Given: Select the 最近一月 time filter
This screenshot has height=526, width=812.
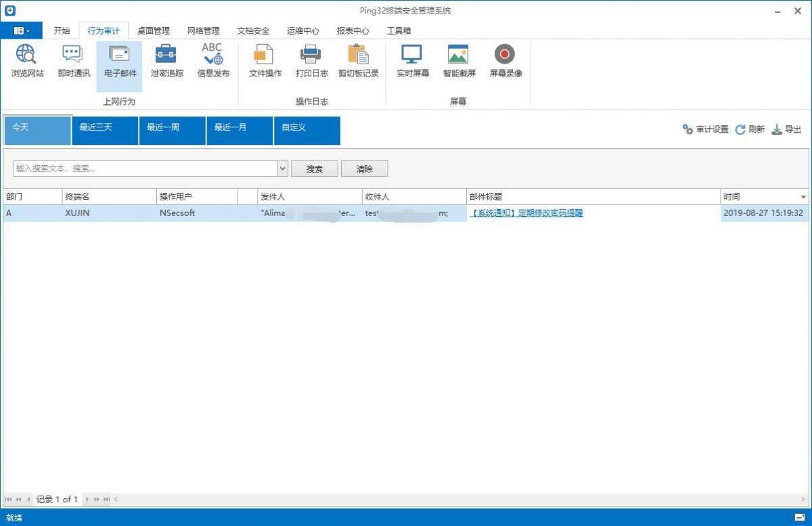Looking at the screenshot, I should pos(240,130).
